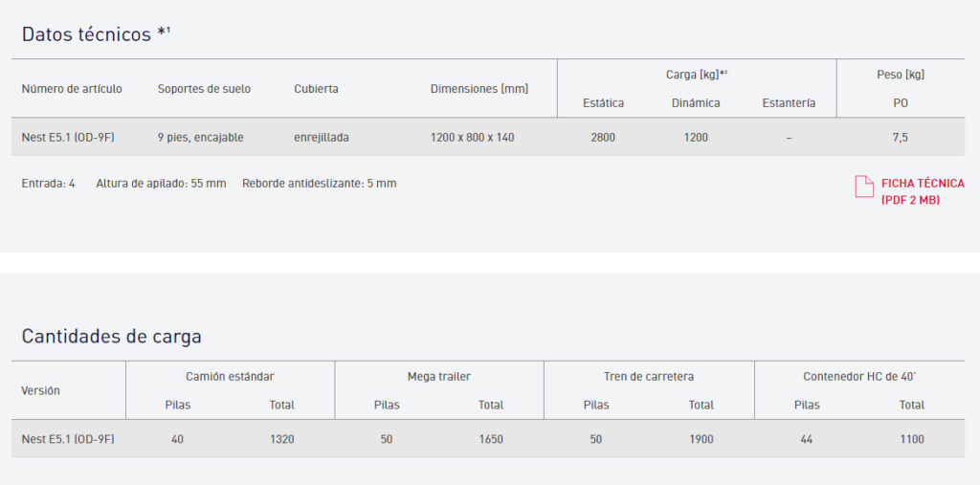Click the Cantidades de carga heading
The height and width of the screenshot is (485, 980).
click(111, 336)
